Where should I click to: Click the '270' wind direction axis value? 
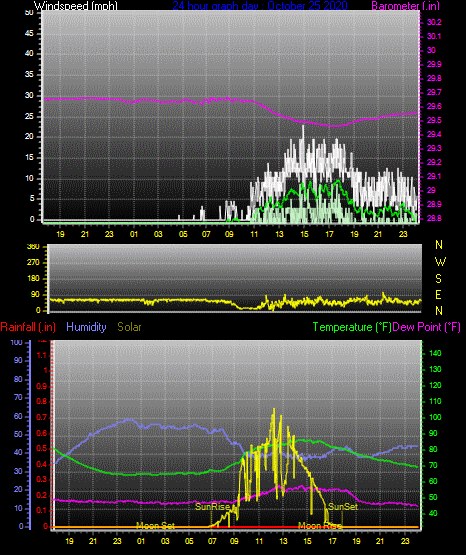[x=33, y=263]
